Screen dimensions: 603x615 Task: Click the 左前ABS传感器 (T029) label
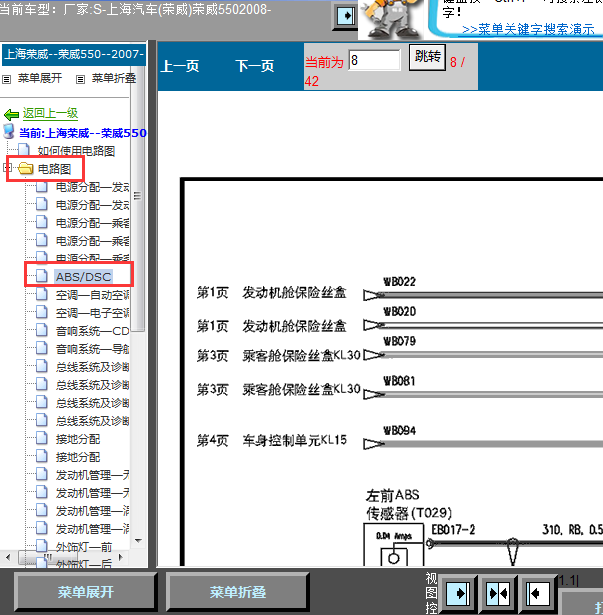pyautogui.click(x=408, y=504)
